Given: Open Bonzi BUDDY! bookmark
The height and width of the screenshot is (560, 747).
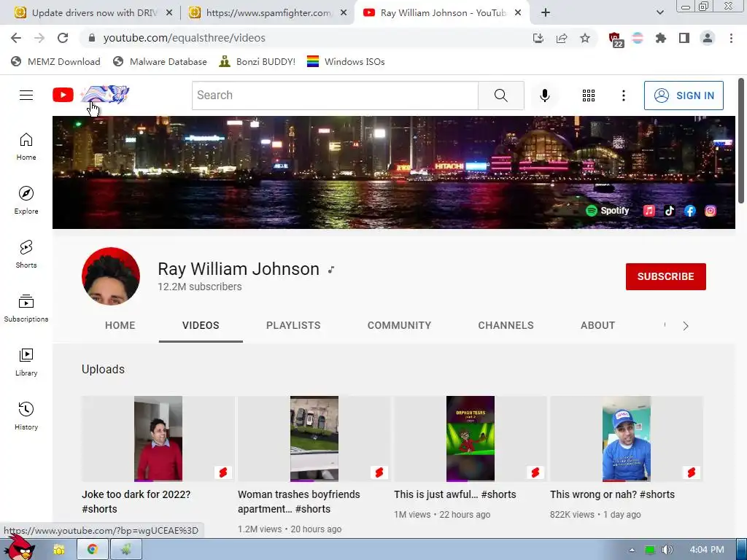Looking at the screenshot, I should [258, 62].
